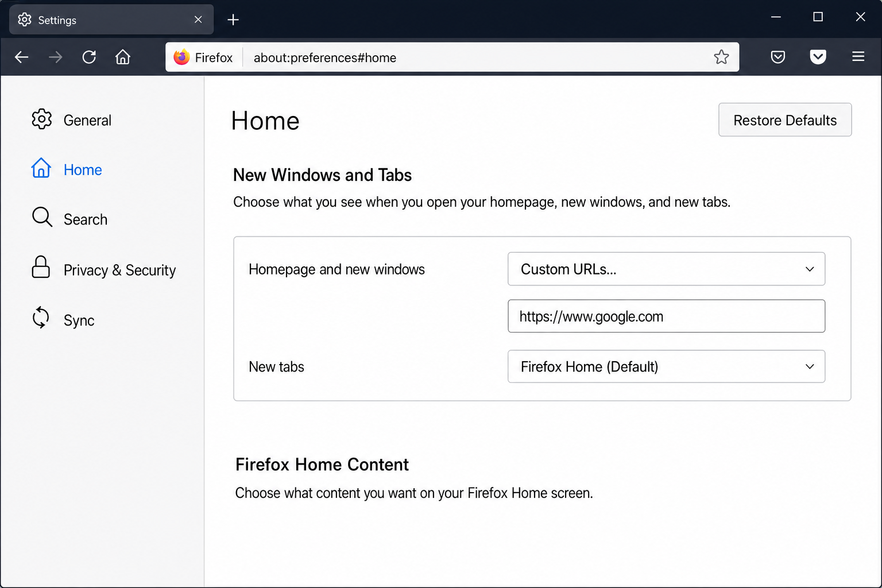Click Restore Defaults button

pos(785,120)
